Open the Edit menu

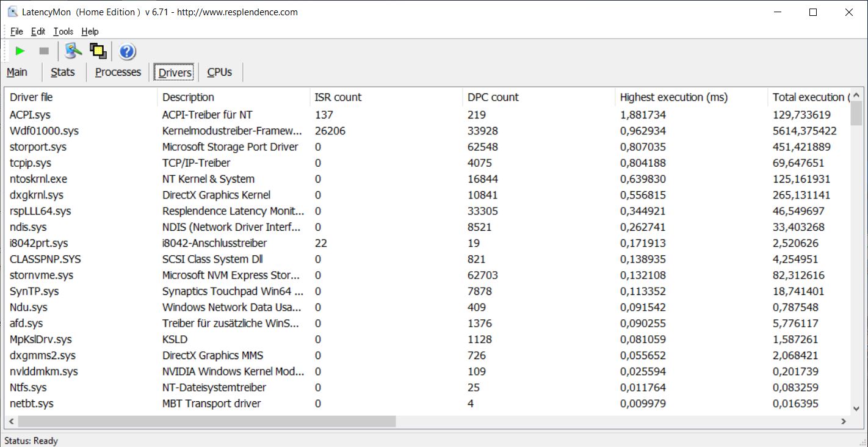38,31
